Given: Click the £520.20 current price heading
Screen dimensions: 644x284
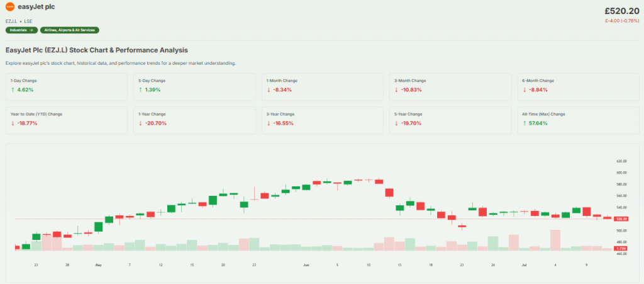Looking at the screenshot, I should [619, 9].
